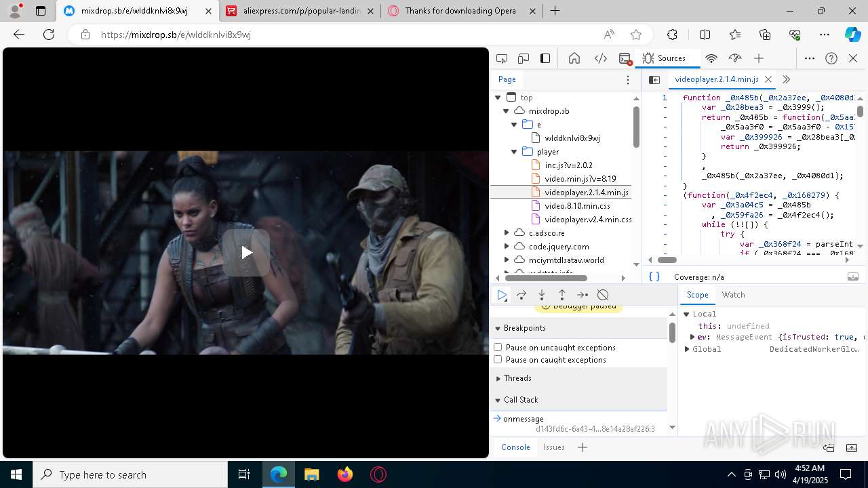This screenshot has width=868, height=488.
Task: Open the Network tool wifi icon
Action: [x=711, y=58]
